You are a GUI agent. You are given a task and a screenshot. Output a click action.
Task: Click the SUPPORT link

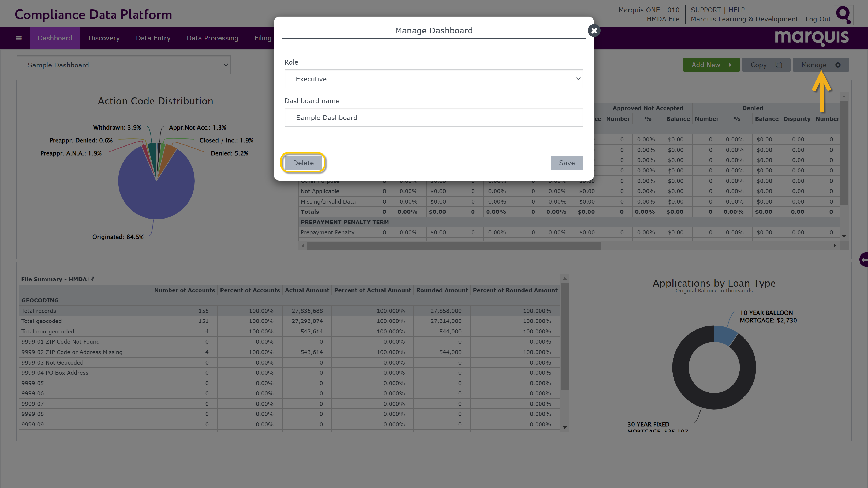click(706, 10)
